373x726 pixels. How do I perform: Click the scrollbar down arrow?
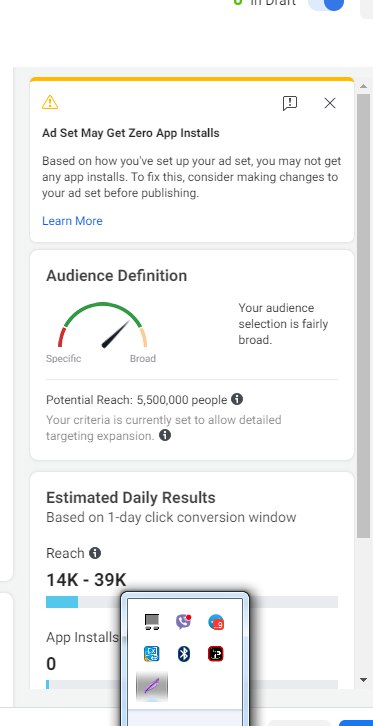pos(364,680)
